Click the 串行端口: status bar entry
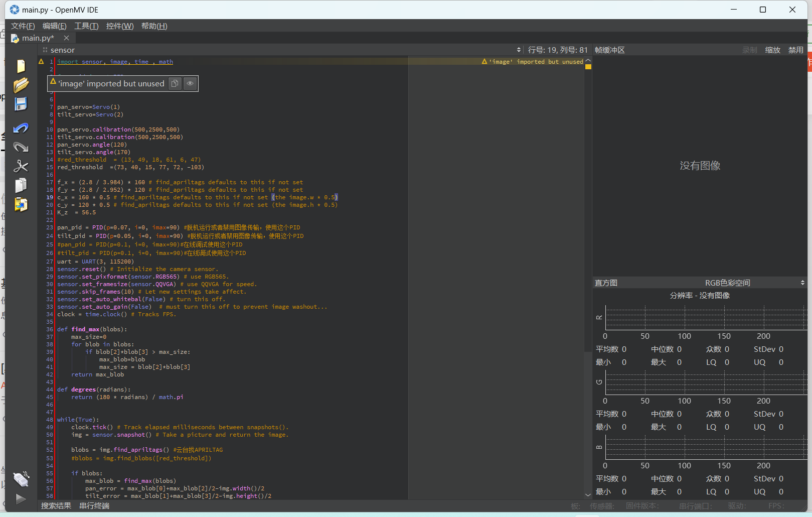The image size is (812, 517). pos(695,506)
